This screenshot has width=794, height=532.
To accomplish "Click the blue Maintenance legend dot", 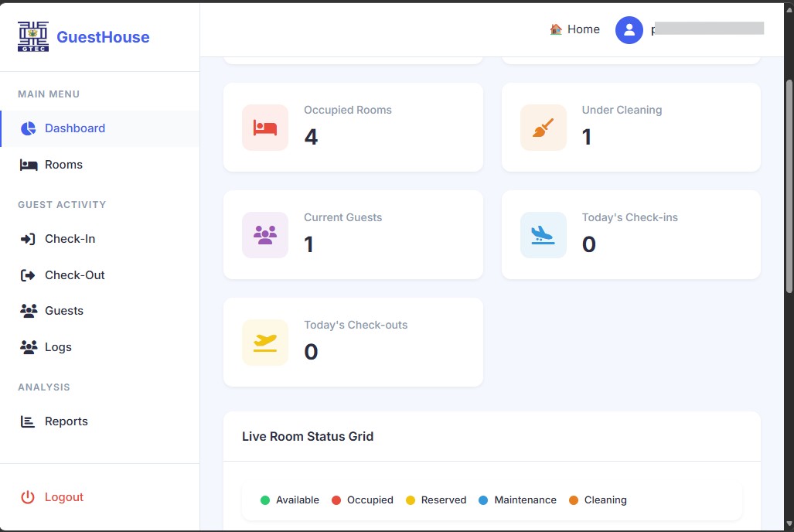I will 483,500.
